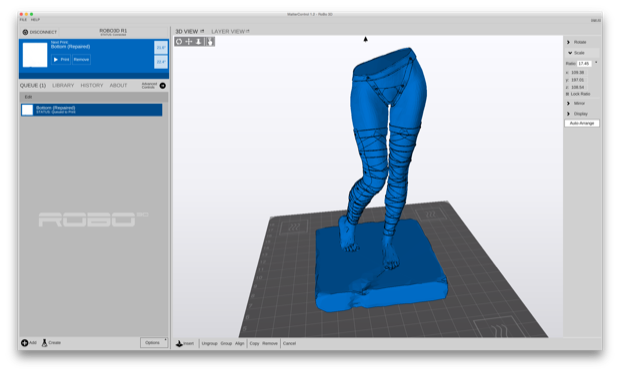The width and height of the screenshot is (620, 374).
Task: Click the x dimension value field
Action: coord(578,73)
